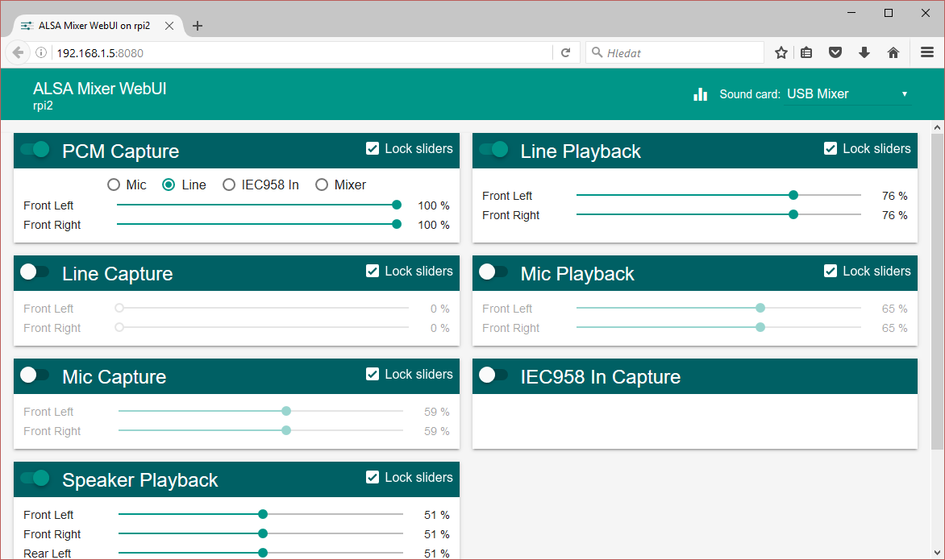Click the 59 % value of Mic Capture Front Left
The height and width of the screenshot is (560, 945).
pos(436,412)
